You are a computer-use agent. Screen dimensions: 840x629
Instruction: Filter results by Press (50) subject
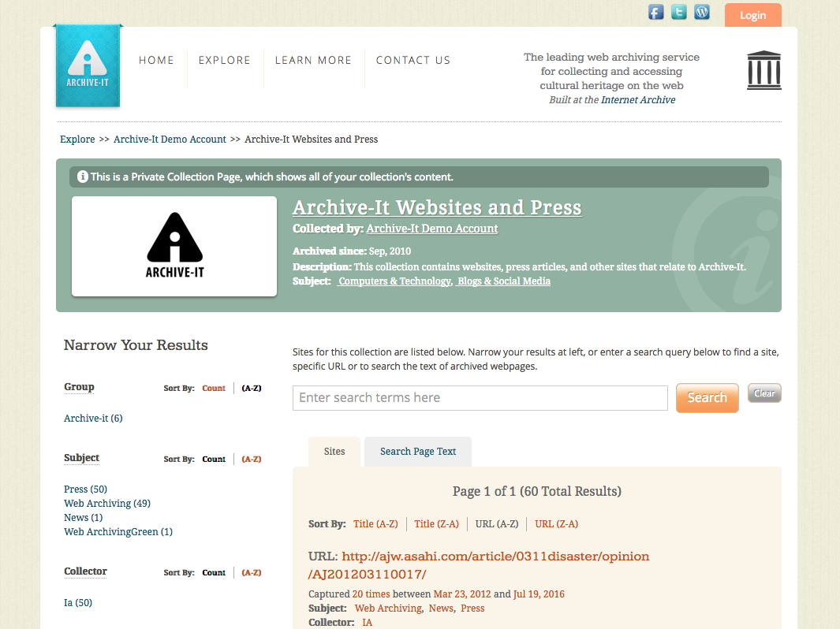(x=85, y=489)
